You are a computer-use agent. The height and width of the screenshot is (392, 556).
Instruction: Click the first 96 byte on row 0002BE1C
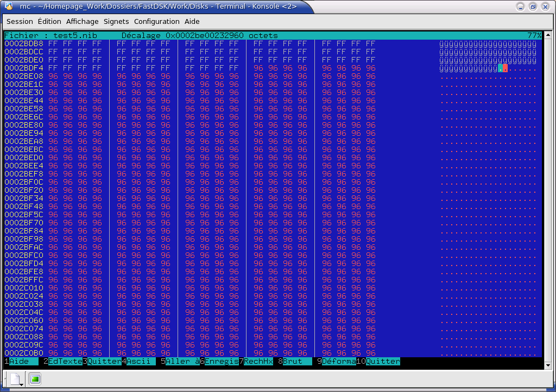[53, 84]
